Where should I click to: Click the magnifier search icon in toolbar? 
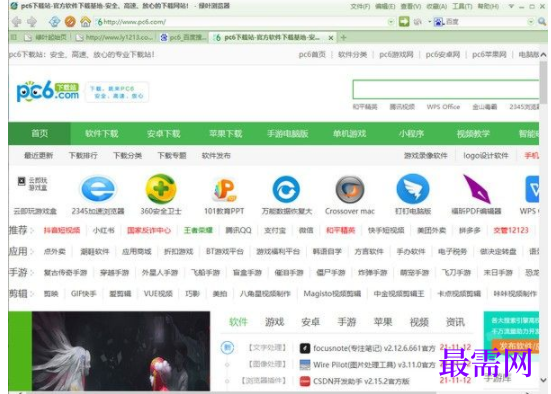pyautogui.click(x=542, y=22)
